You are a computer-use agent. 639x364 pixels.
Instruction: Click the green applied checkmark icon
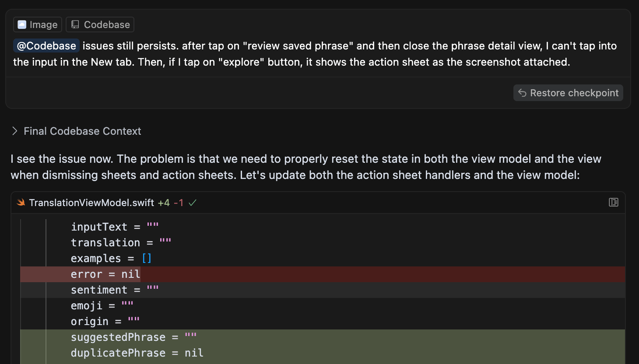193,203
